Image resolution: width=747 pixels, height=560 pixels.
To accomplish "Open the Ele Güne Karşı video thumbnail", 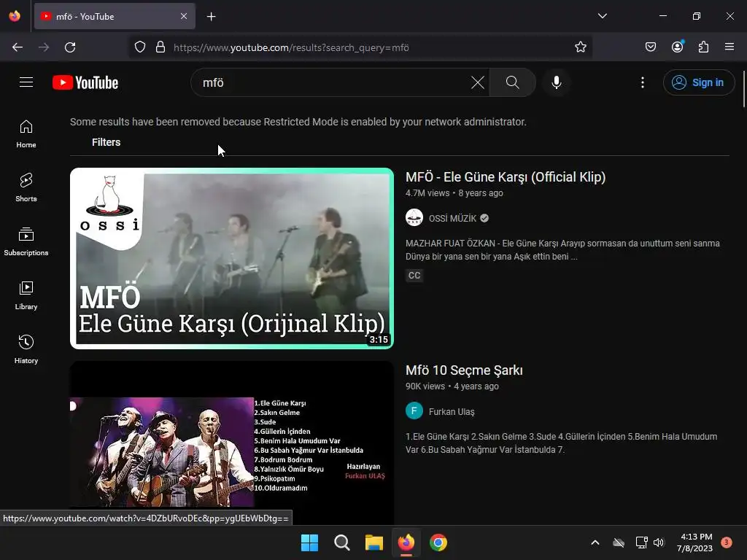I will (231, 258).
